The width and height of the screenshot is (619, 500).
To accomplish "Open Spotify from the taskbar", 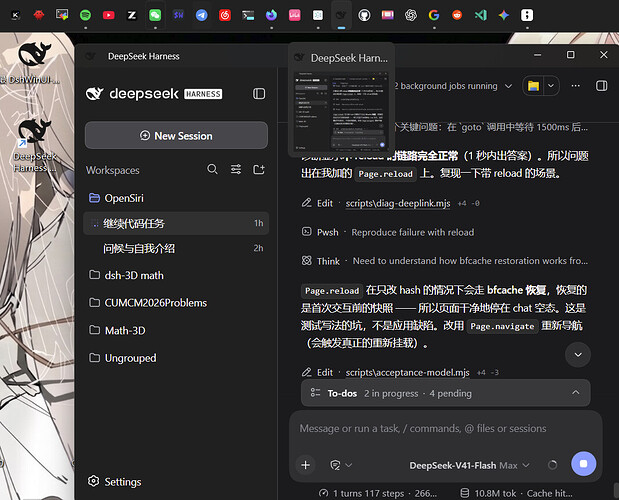I will [x=85, y=15].
